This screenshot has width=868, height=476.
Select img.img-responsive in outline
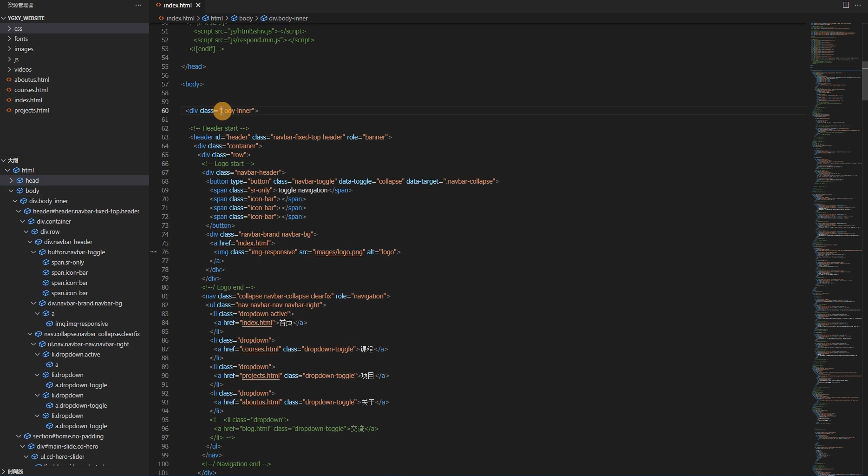click(81, 324)
